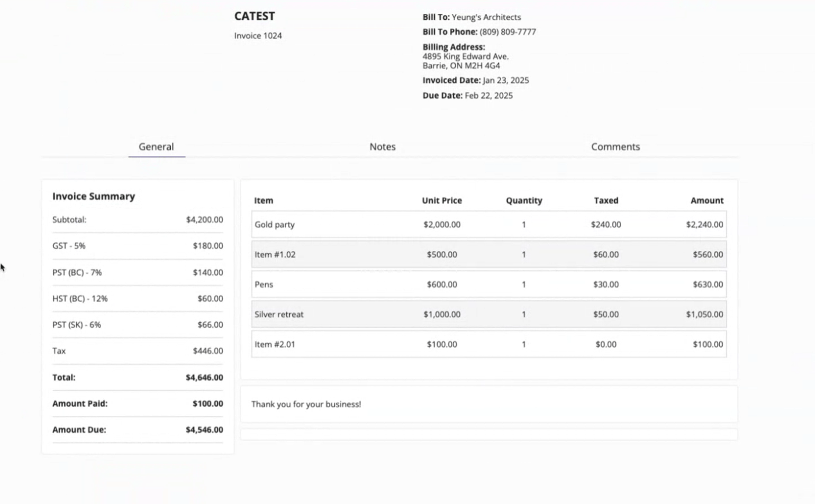Click the Tax amount $446.00

208,351
